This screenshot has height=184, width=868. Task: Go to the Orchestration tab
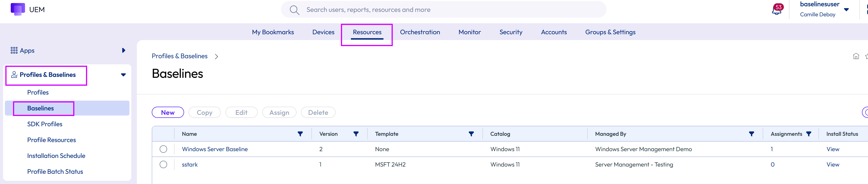click(x=420, y=32)
